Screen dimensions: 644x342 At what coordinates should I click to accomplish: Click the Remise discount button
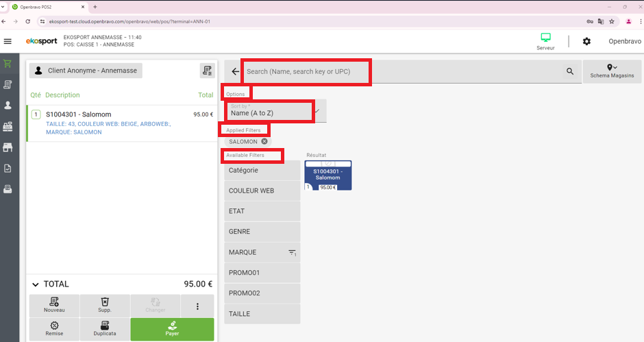click(54, 329)
